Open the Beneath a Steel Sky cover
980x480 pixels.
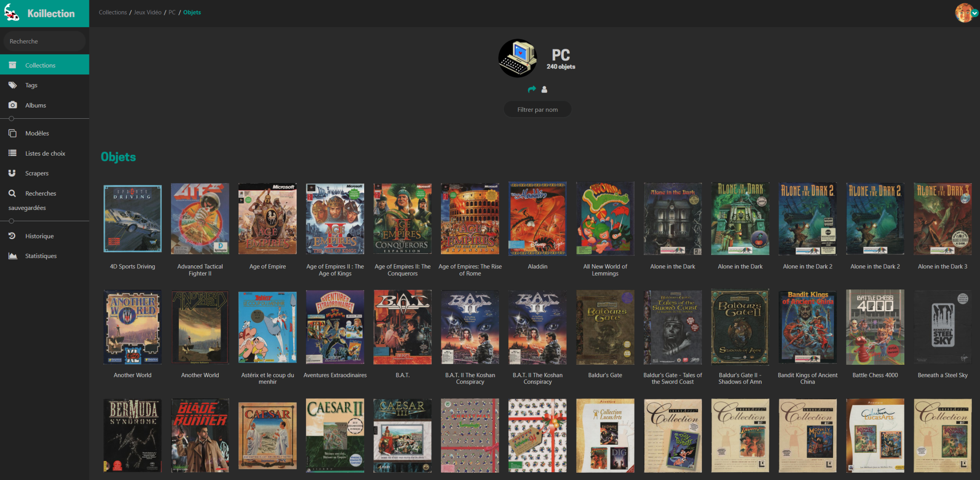point(943,327)
